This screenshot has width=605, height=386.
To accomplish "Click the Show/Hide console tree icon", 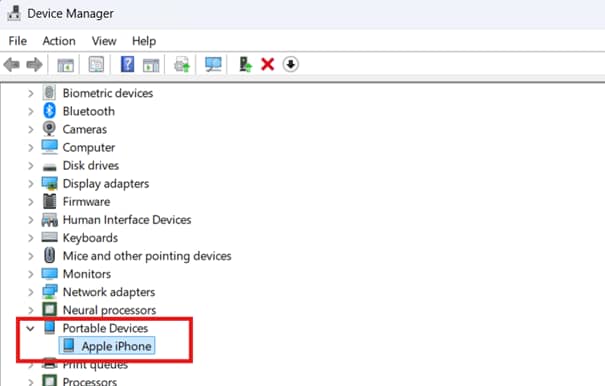I will pyautogui.click(x=66, y=64).
